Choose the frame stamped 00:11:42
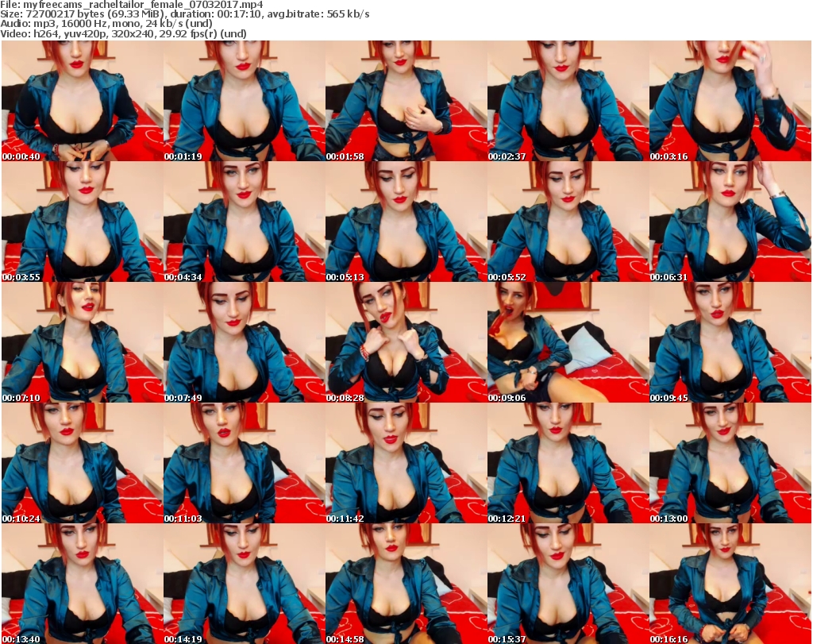 (406, 463)
